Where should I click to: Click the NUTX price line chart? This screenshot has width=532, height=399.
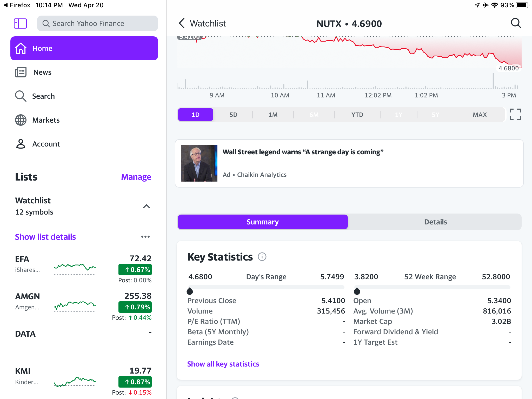click(349, 52)
